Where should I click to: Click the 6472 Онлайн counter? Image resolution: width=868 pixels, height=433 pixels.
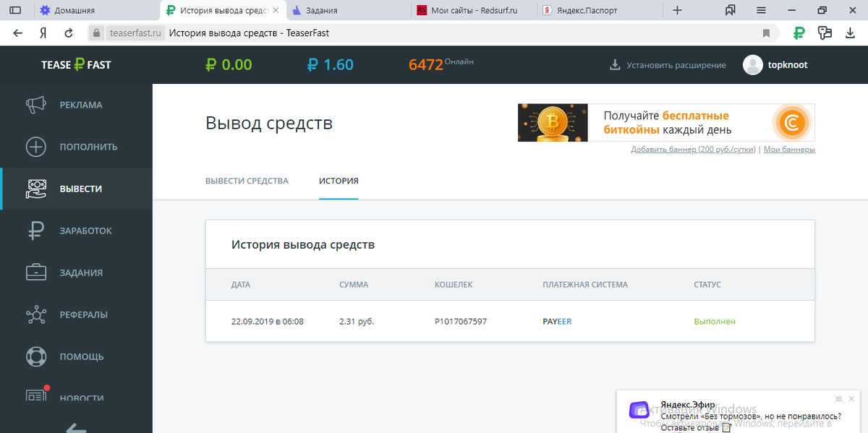(441, 64)
